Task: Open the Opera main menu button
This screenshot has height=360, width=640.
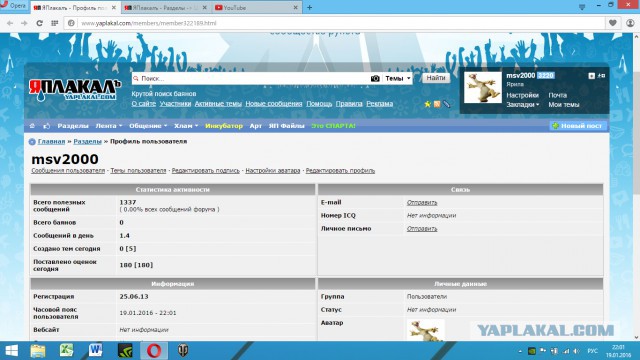Action: tap(13, 6)
